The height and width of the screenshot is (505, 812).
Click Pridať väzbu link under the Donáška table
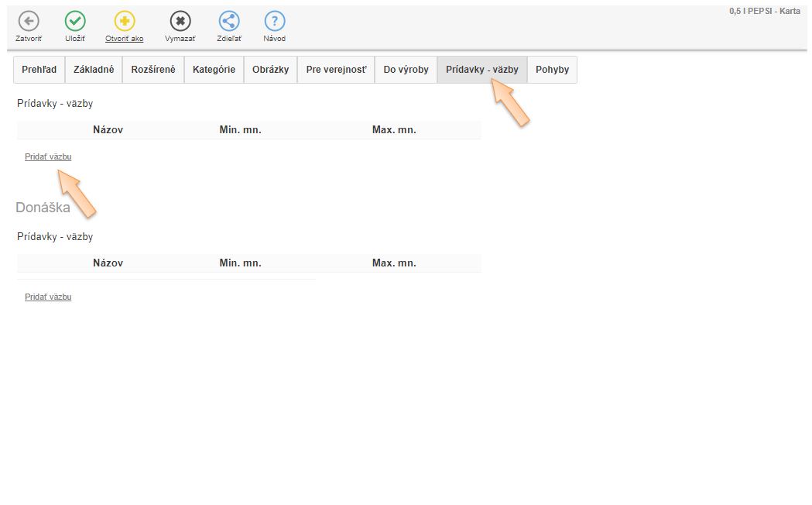tap(48, 297)
